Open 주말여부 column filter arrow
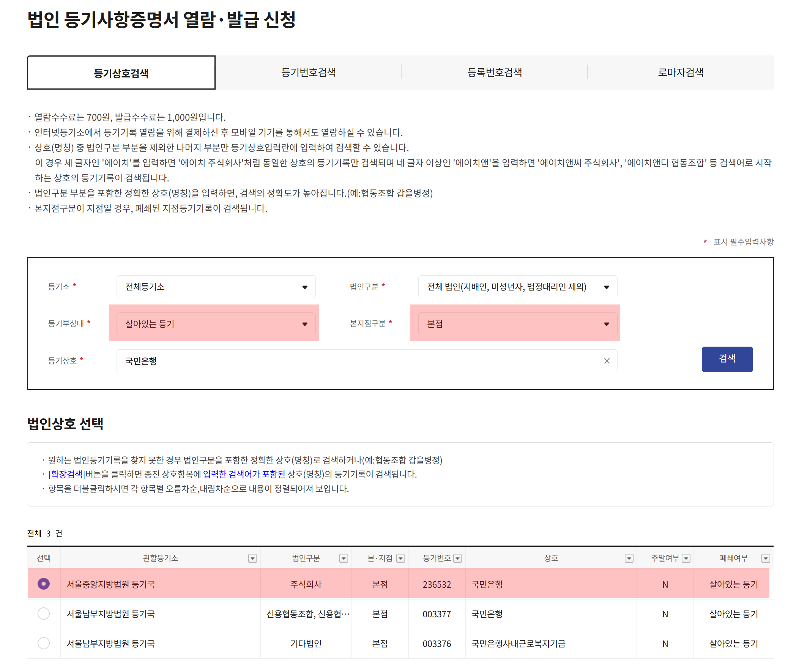788x672 pixels. pyautogui.click(x=686, y=558)
